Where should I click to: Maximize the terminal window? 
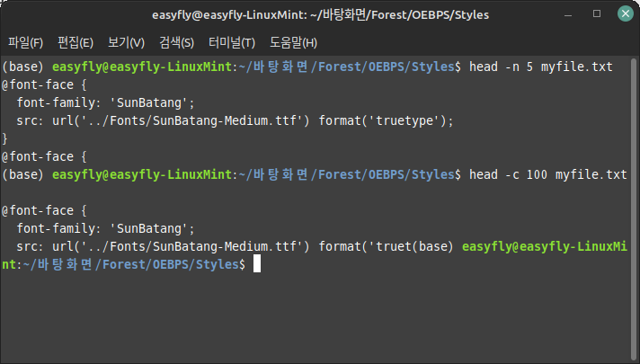[597, 13]
